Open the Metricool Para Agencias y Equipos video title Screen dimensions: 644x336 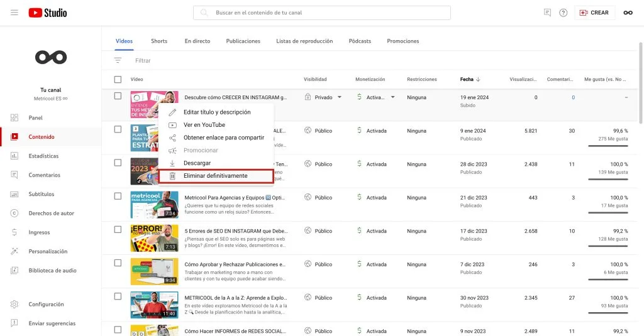235,198
